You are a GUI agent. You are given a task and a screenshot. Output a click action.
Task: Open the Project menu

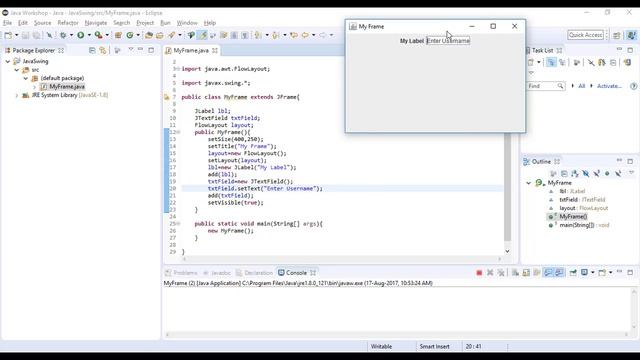click(145, 23)
